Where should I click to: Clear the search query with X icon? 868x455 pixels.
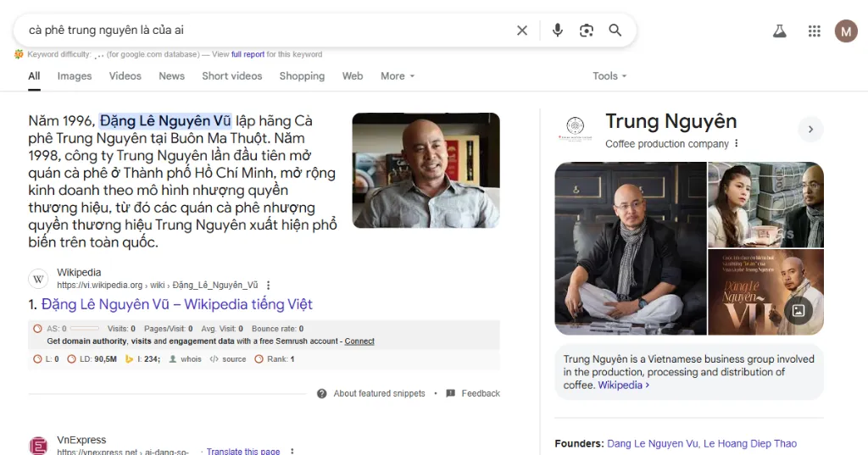click(x=522, y=31)
